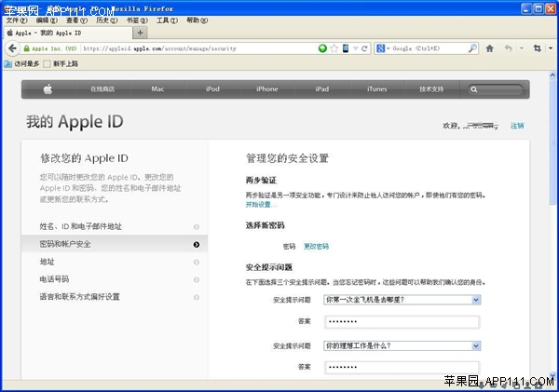The width and height of the screenshot is (559, 392).
Task: Click the first 答案 answer input field
Action: click(402, 322)
